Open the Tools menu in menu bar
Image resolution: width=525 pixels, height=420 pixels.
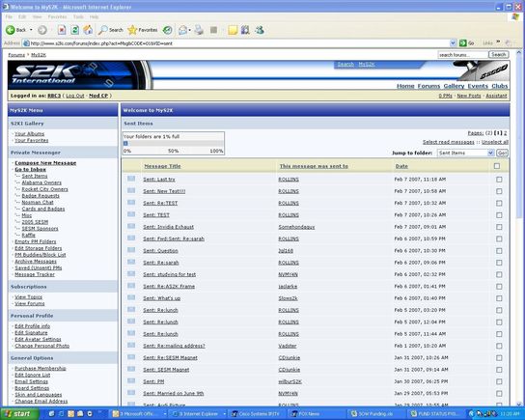click(x=78, y=16)
